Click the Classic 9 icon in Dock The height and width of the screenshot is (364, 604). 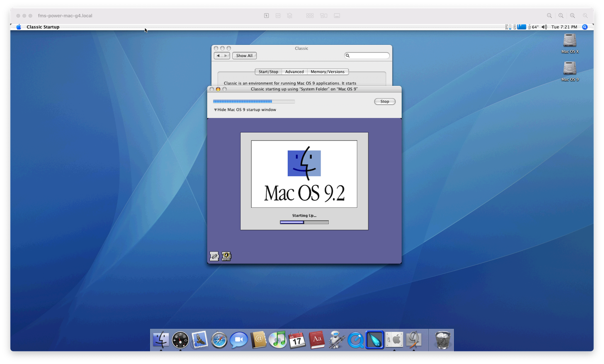(414, 340)
